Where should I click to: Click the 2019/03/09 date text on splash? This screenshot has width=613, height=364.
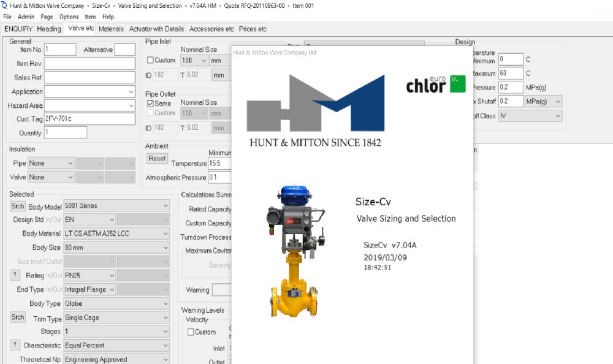(x=385, y=257)
